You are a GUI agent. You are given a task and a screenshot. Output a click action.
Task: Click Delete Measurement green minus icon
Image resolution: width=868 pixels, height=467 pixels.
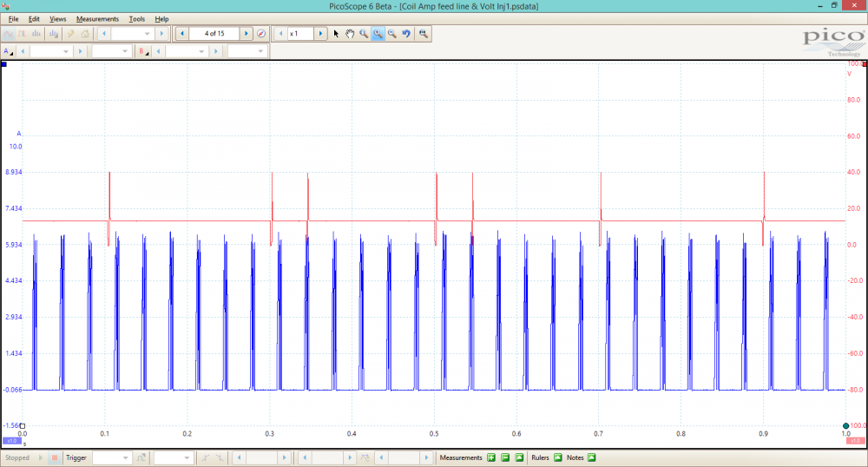click(x=505, y=457)
